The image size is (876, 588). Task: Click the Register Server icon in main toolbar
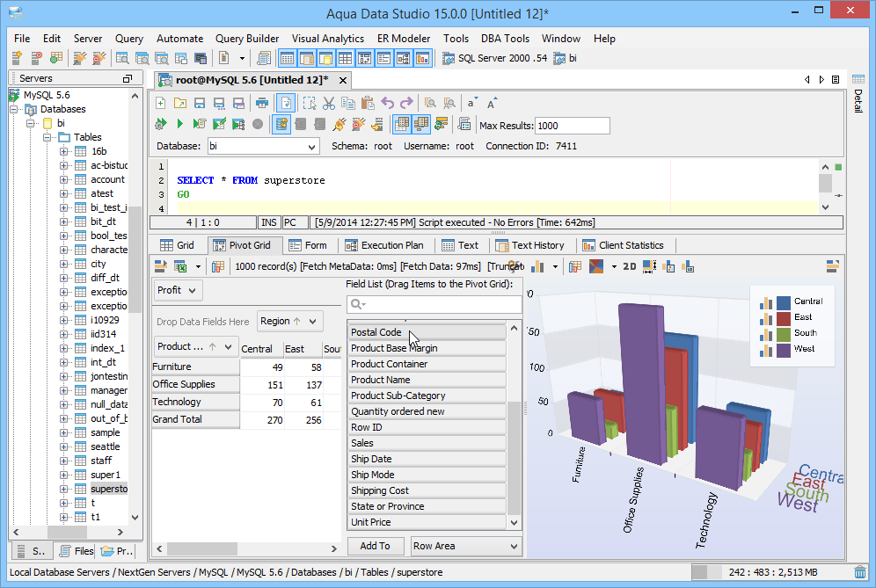(x=17, y=58)
